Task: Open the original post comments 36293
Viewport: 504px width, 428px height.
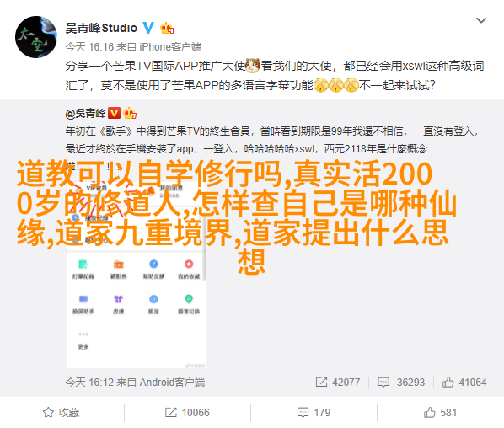Action: (x=401, y=382)
